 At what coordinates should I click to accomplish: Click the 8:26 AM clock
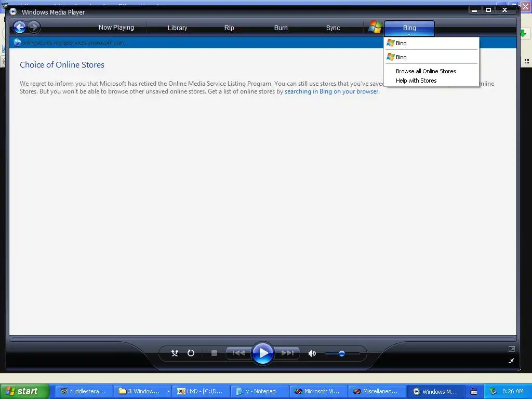click(513, 391)
